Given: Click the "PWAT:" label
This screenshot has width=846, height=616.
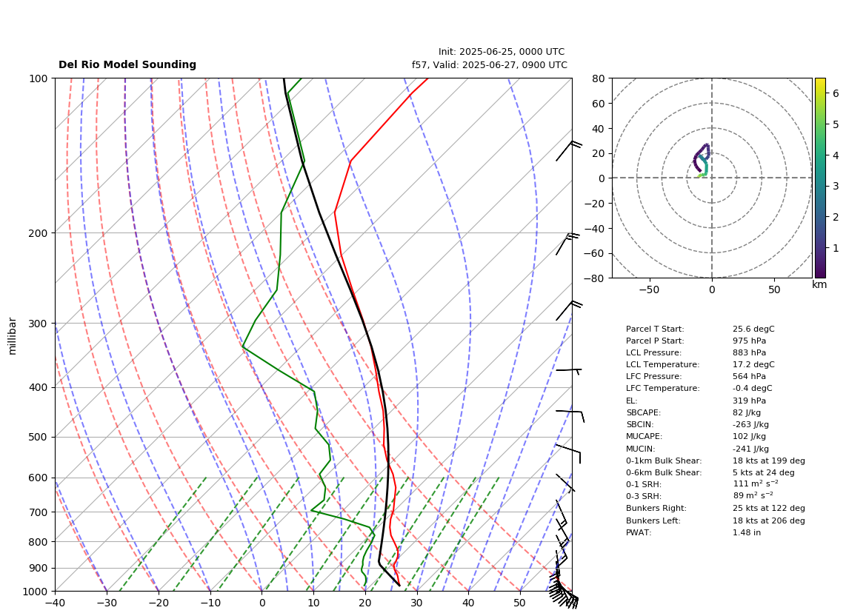Looking at the screenshot, I should click(639, 532).
